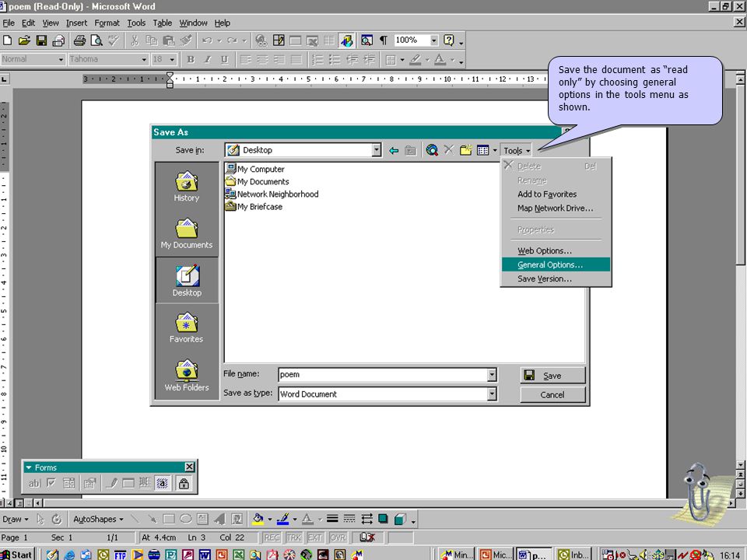
Task: Toggle Form Field Shading
Action: pos(163,484)
